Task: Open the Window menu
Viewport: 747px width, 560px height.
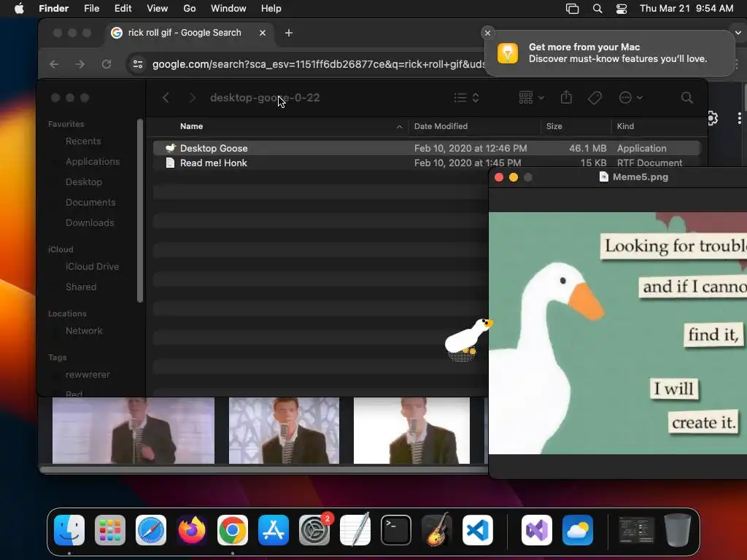Action: tap(228, 9)
